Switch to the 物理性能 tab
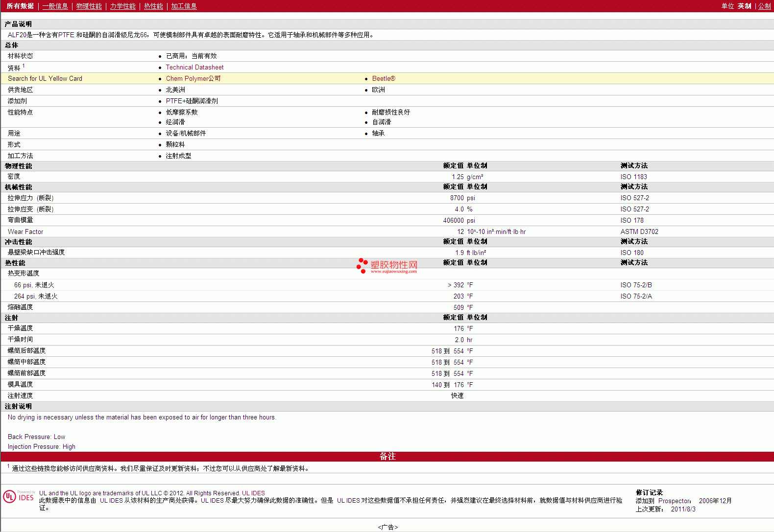Viewport: 774px width, 532px height. tap(89, 6)
